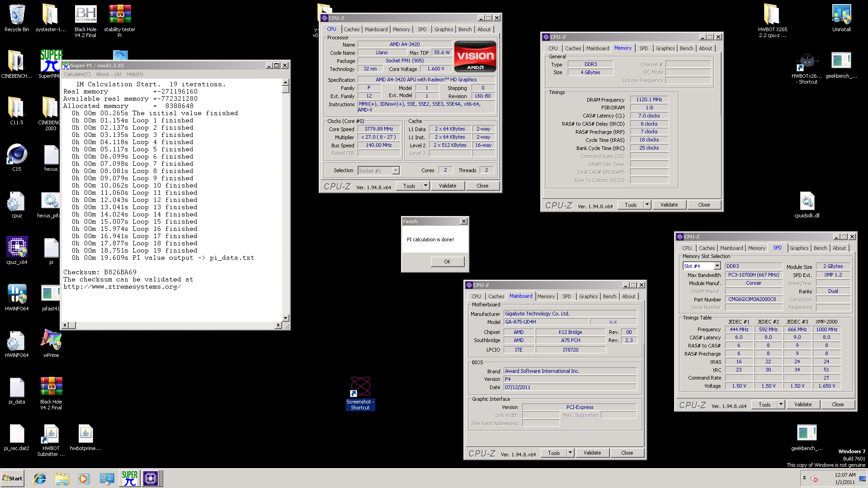Launch the Uninstall desktop icon
868x488 pixels.
coord(841,18)
